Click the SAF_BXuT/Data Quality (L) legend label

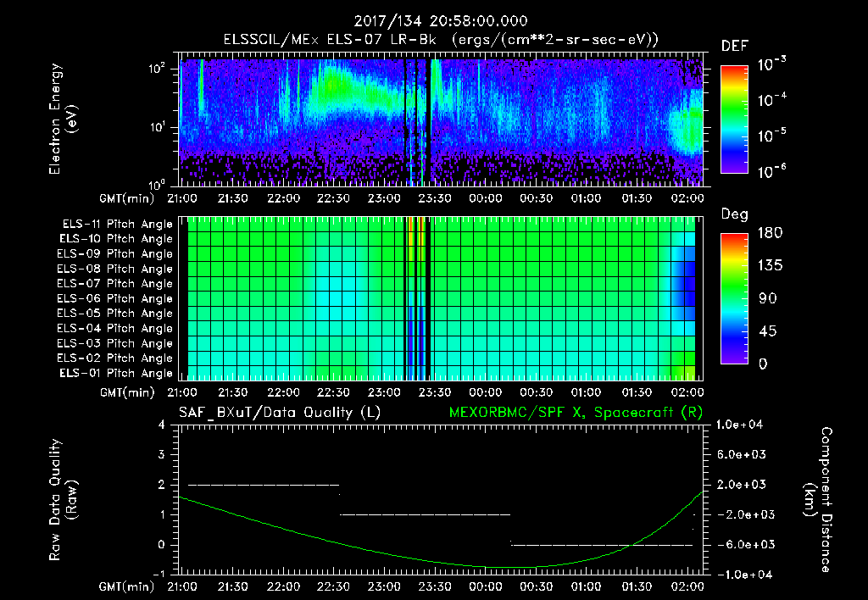coord(280,413)
